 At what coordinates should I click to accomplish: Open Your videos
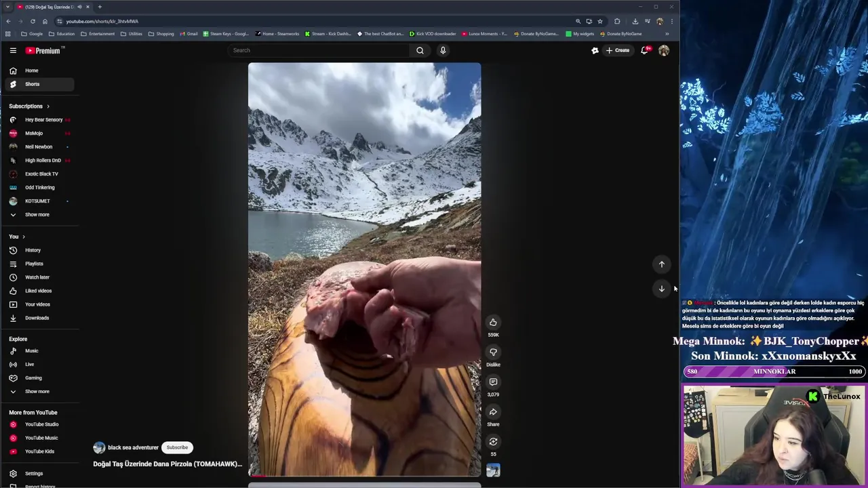pyautogui.click(x=38, y=304)
